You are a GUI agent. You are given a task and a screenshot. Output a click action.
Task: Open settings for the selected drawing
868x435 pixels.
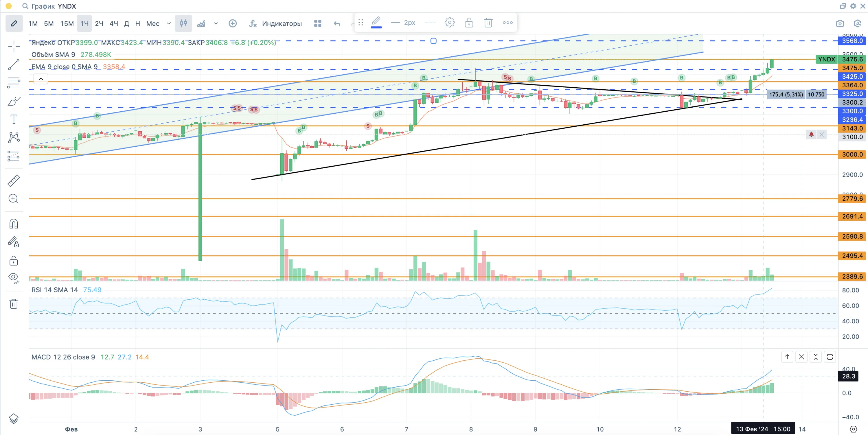[450, 23]
